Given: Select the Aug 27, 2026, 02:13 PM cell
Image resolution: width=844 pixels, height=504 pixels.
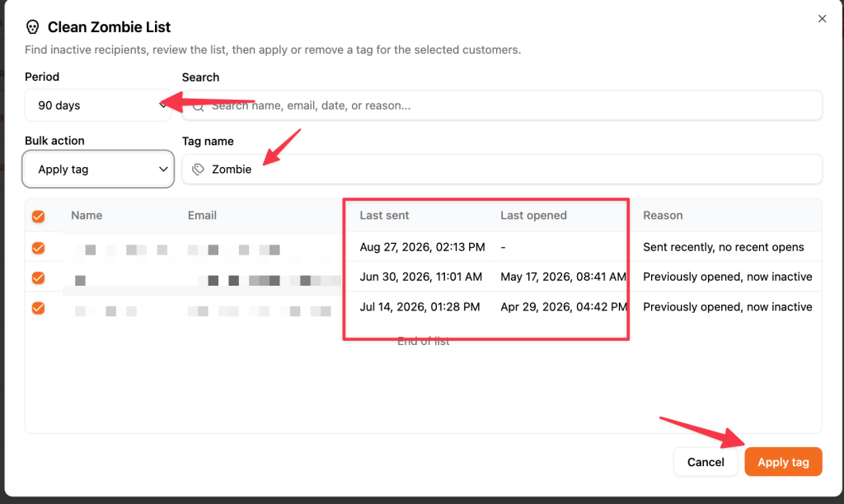Looking at the screenshot, I should click(x=423, y=247).
